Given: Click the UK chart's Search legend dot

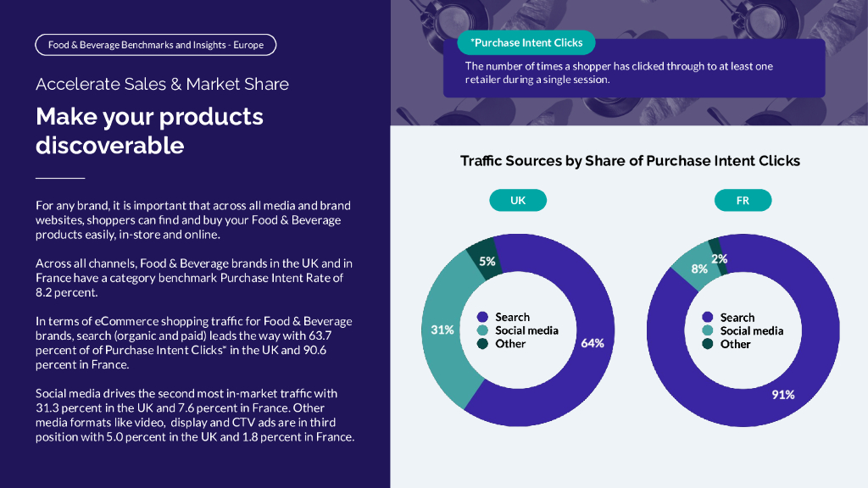Looking at the screenshot, I should pos(481,317).
